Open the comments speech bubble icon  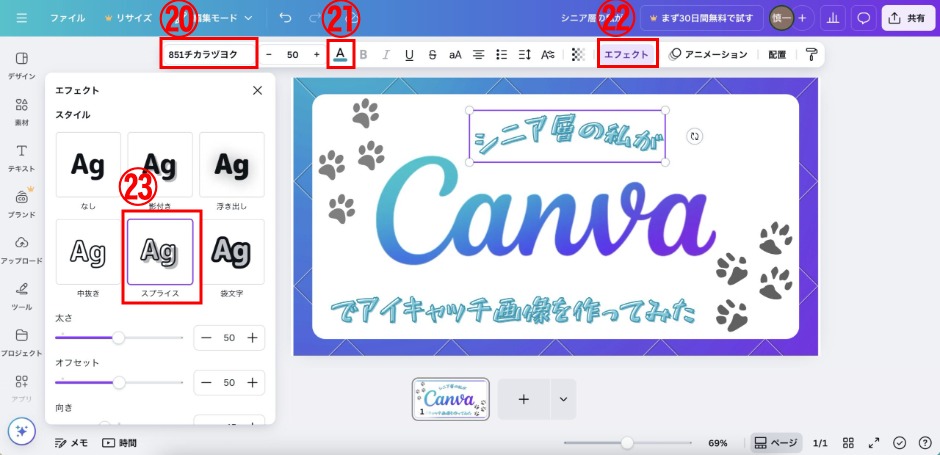864,18
